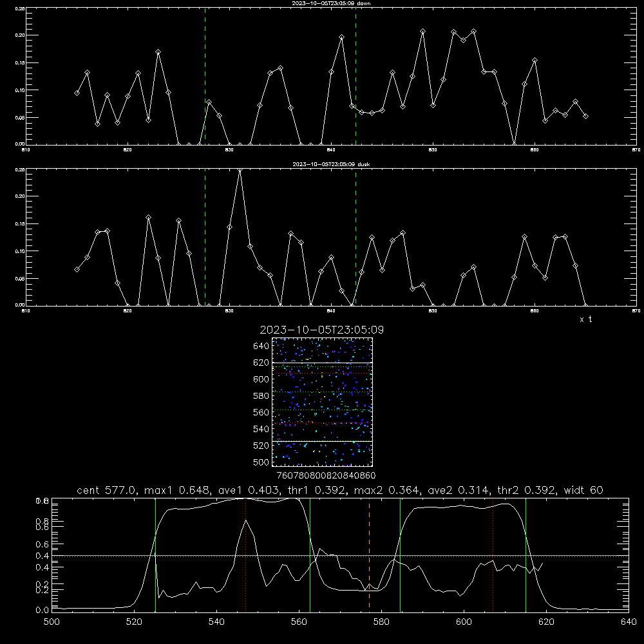The image size is (644, 644).
Task: Click the "2023-10-05T23:05:09 dawn" plot title
Action: click(331, 3)
